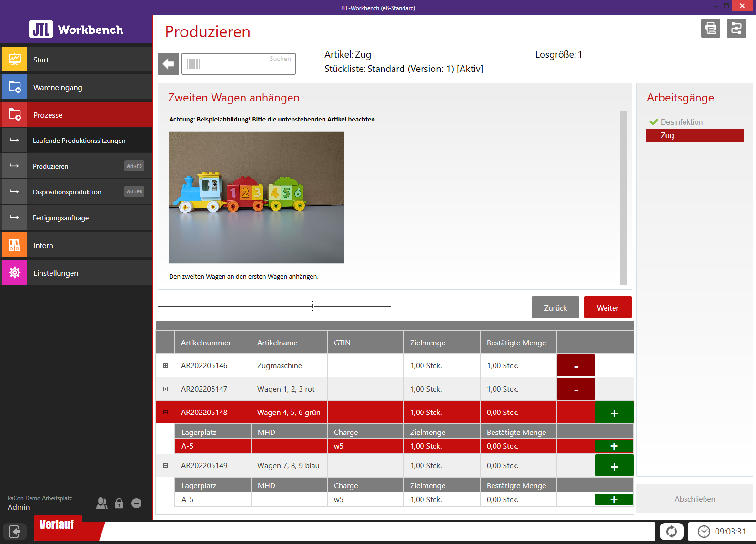Collapse the AR202205148 row
The image size is (756, 544).
click(166, 413)
